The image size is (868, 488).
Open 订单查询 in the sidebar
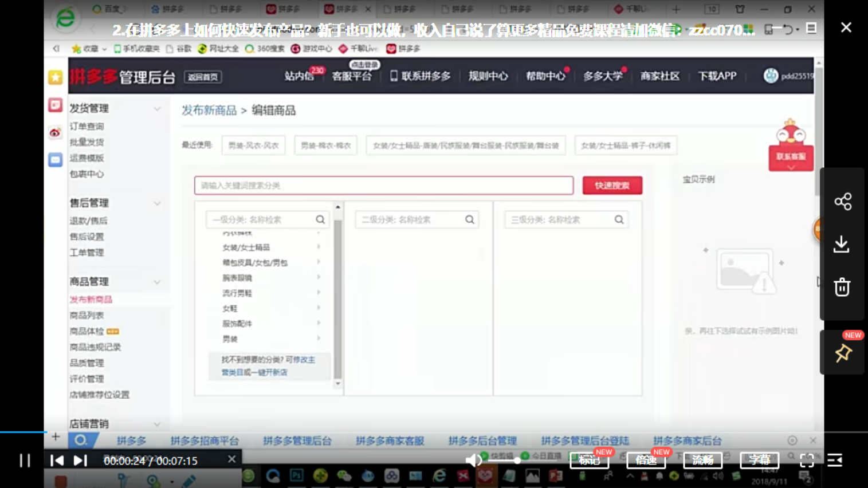coord(87,126)
